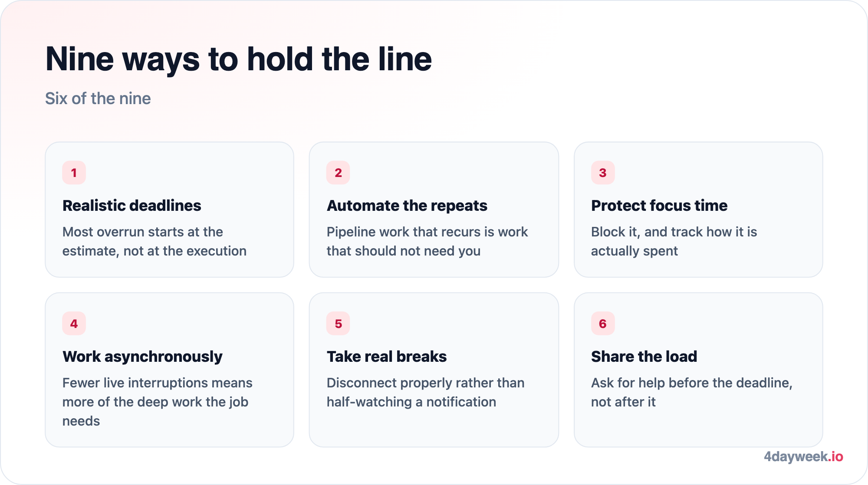Select the Take real breaks heading
Image resolution: width=868 pixels, height=485 pixels.
tap(387, 357)
